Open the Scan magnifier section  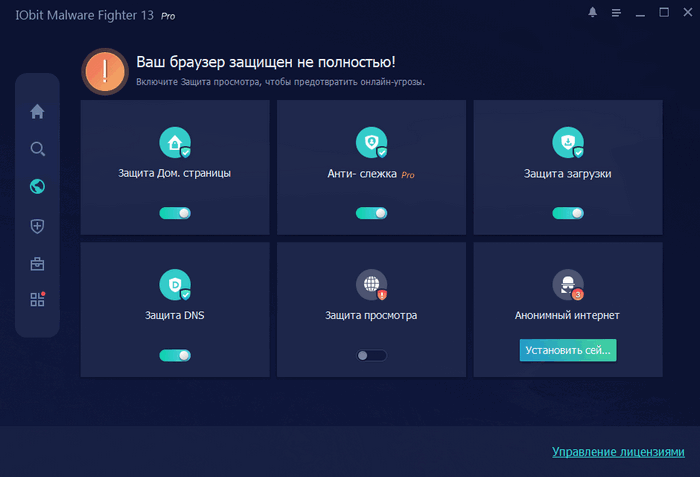pyautogui.click(x=38, y=149)
